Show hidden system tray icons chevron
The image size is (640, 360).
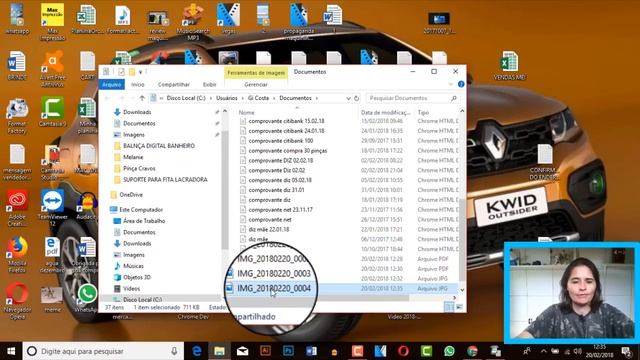(x=543, y=351)
